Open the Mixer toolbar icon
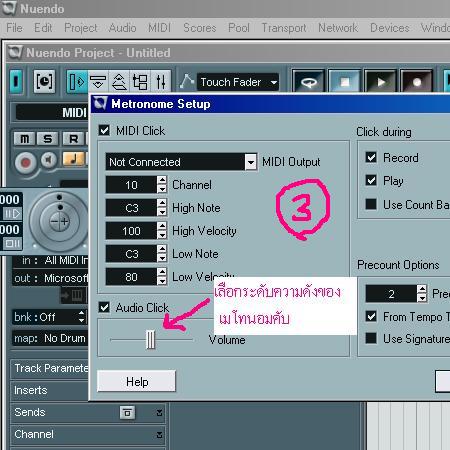450x450 pixels. (161, 81)
